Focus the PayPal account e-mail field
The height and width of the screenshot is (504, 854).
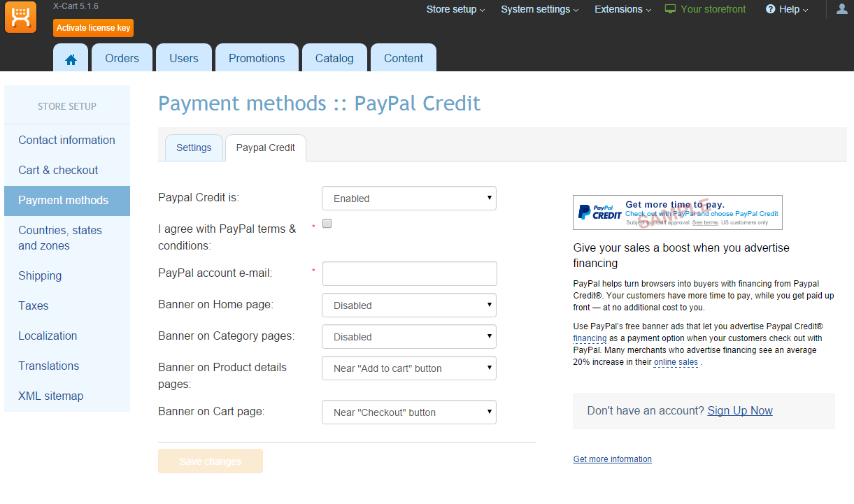pyautogui.click(x=409, y=274)
